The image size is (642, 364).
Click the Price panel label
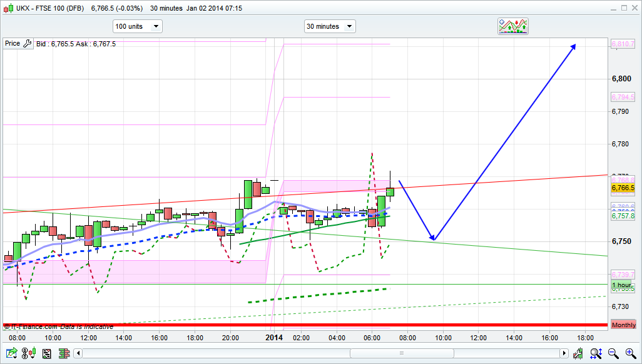pyautogui.click(x=12, y=44)
